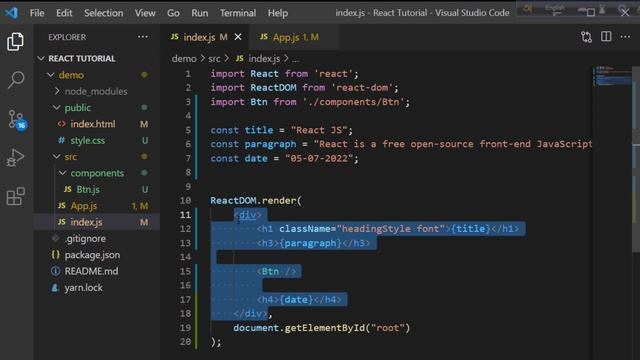Collapse the REACT TUTORIAL section
The height and width of the screenshot is (360, 640).
coord(41,58)
